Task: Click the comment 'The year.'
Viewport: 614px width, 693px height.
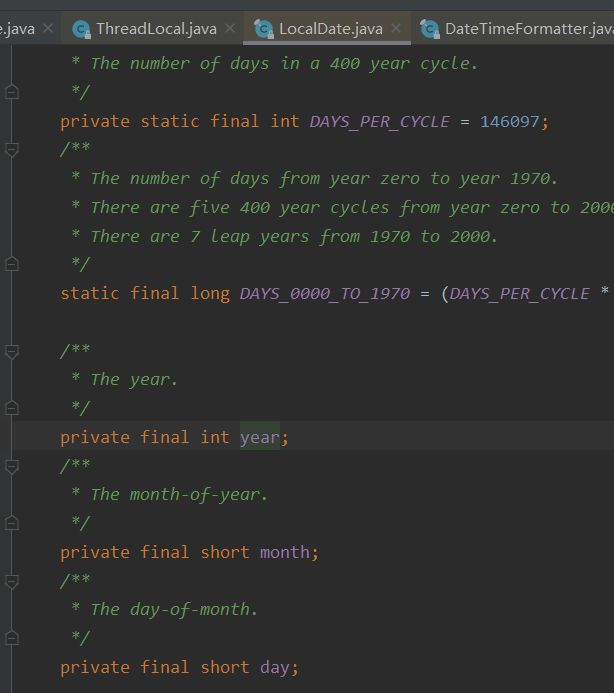Action: [x=134, y=380]
